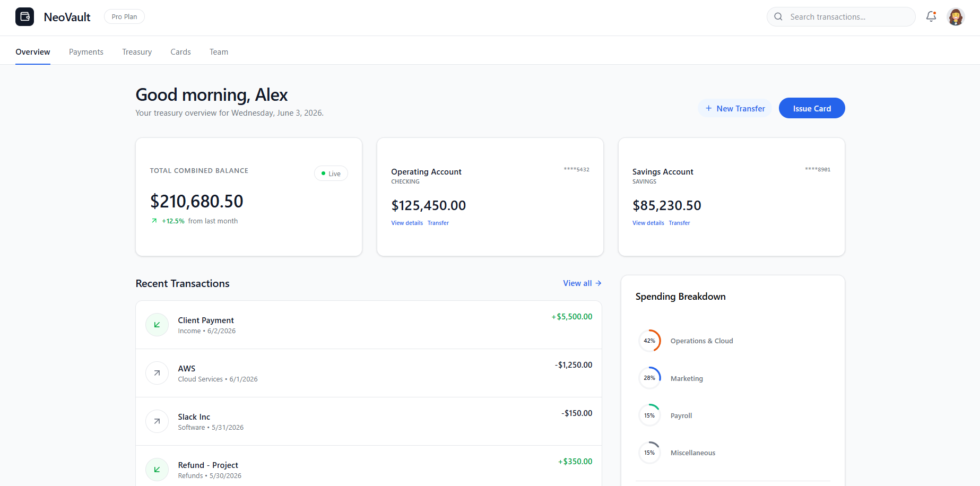
Task: Click the 15% Payroll progress ring
Action: coord(649,415)
